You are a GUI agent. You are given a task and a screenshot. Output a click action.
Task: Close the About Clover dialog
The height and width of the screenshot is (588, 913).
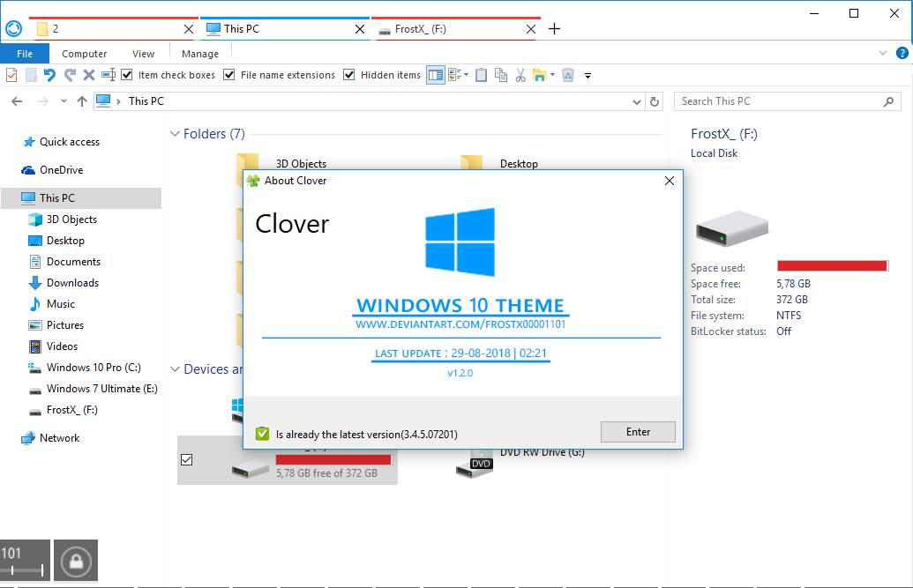point(670,181)
